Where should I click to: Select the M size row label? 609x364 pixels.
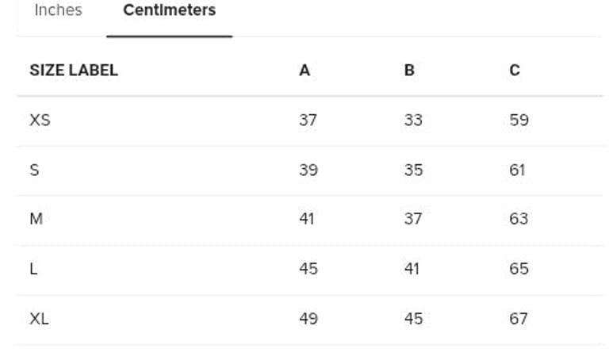pos(36,219)
